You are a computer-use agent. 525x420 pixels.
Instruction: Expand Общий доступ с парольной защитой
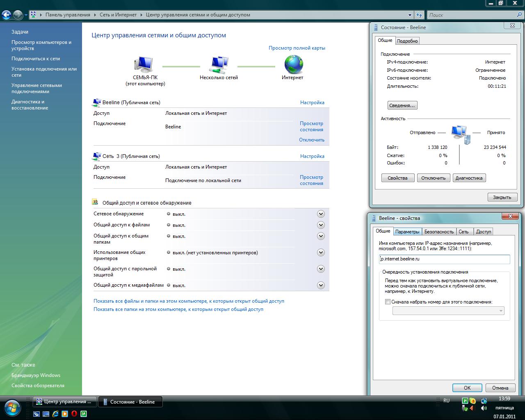(x=321, y=269)
